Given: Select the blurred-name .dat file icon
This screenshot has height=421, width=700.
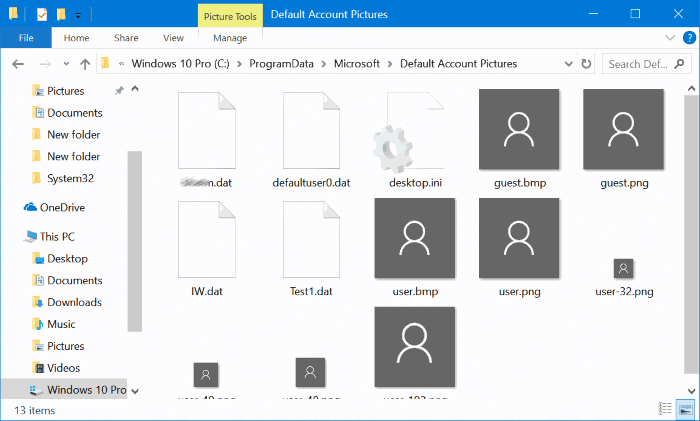Looking at the screenshot, I should pos(207,130).
